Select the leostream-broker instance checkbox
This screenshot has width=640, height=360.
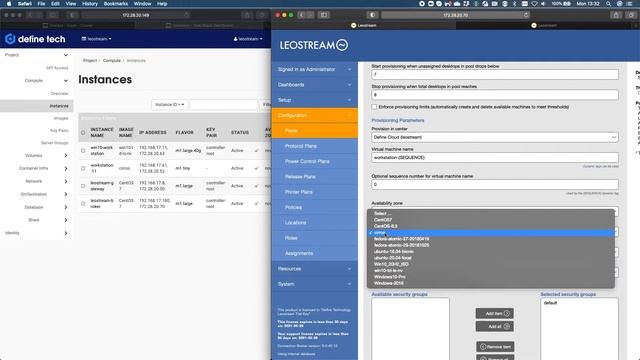83,204
